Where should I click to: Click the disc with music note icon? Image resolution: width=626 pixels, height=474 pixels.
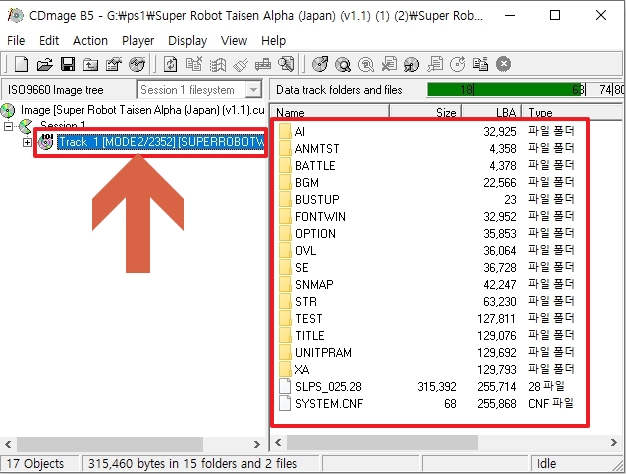(x=412, y=64)
